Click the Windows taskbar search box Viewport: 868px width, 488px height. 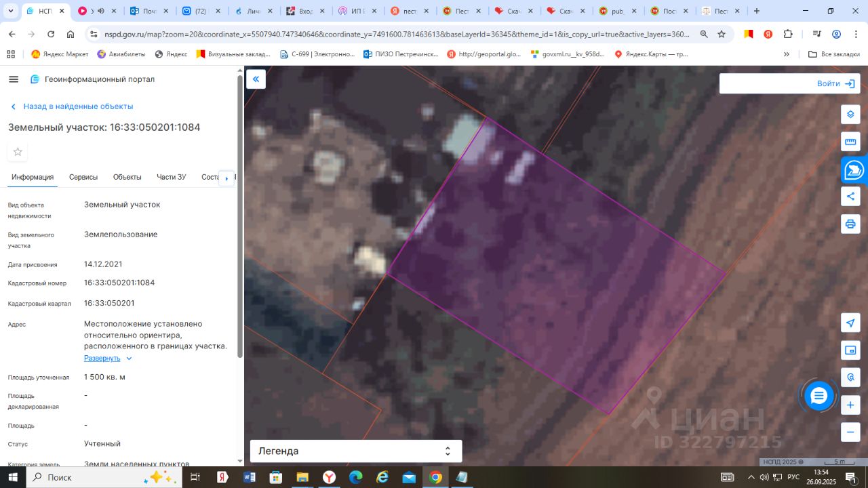(104, 477)
